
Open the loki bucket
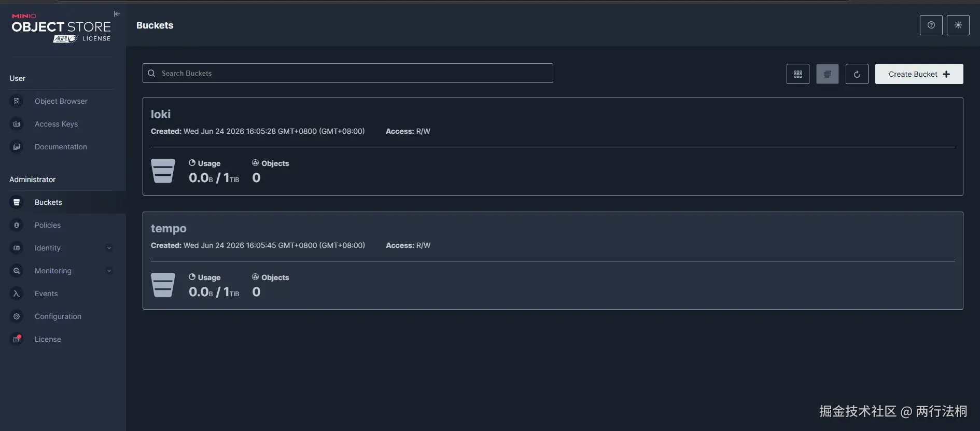coord(161,114)
